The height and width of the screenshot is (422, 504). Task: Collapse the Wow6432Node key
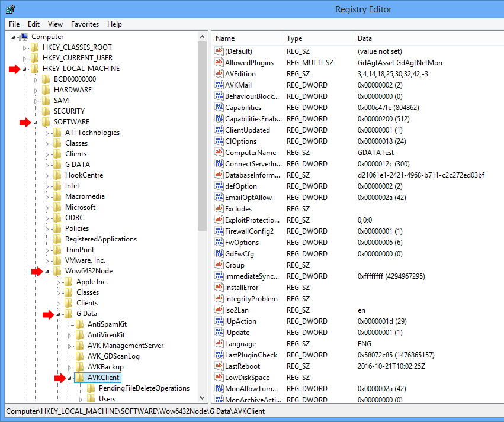(x=47, y=272)
